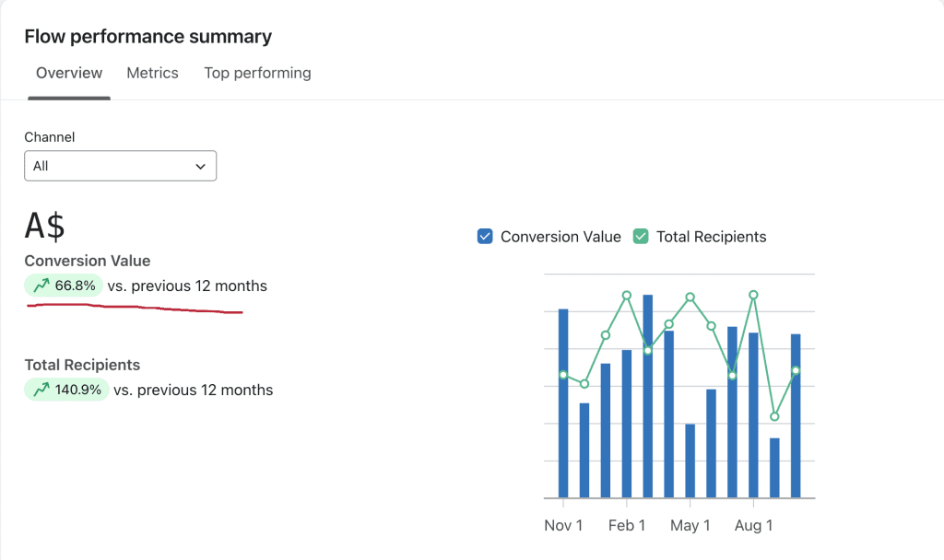The width and height of the screenshot is (944, 560).
Task: Click the chevron arrow in Channel selector
Action: (x=200, y=167)
